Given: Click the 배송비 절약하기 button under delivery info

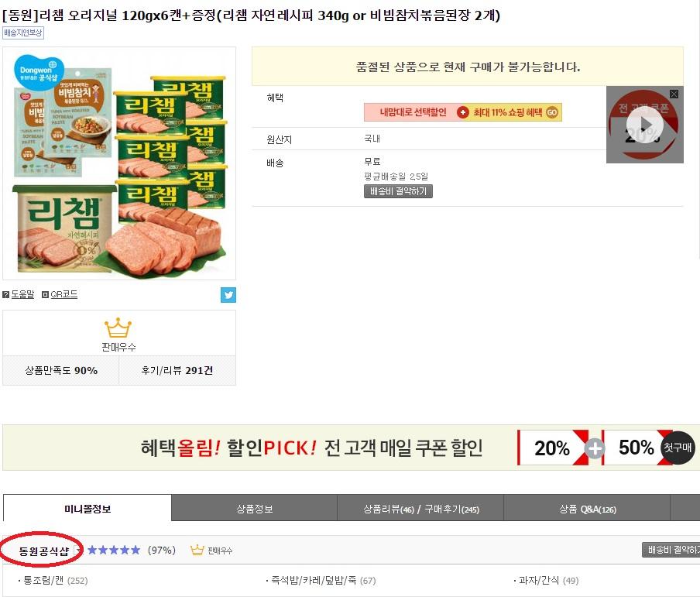Looking at the screenshot, I should pos(398,191).
